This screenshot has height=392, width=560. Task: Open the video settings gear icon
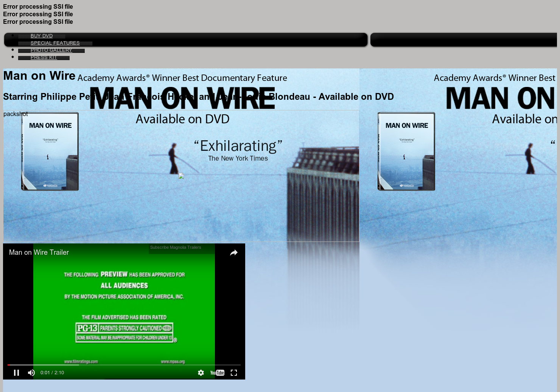(201, 373)
